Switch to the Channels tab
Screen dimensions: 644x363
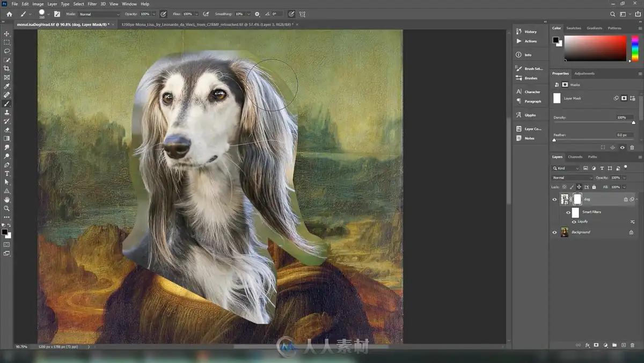click(575, 157)
